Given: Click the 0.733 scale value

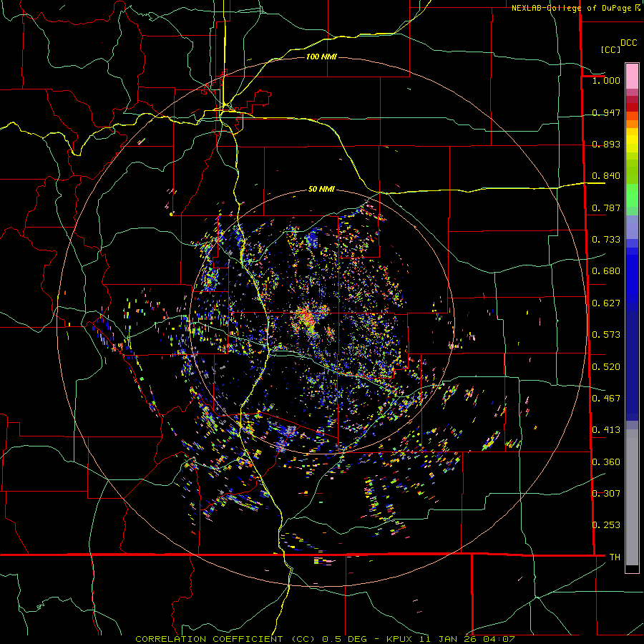Looking at the screenshot, I should click(x=606, y=240).
